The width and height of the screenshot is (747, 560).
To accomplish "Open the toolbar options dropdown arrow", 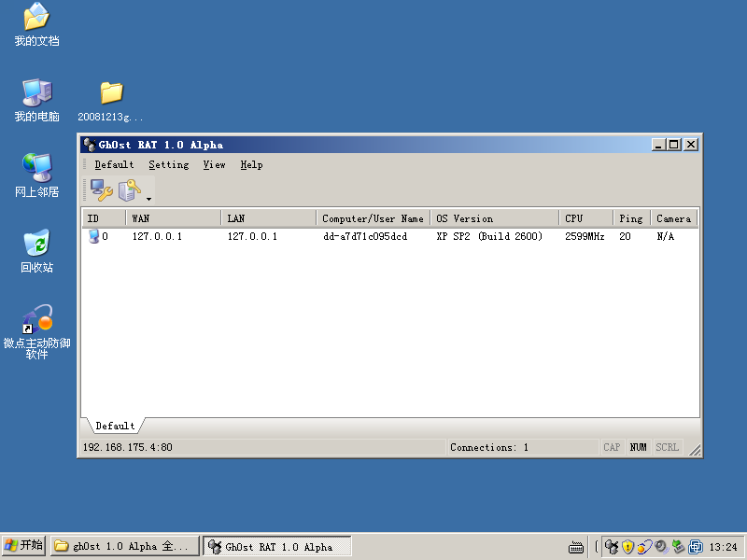I will (148, 199).
